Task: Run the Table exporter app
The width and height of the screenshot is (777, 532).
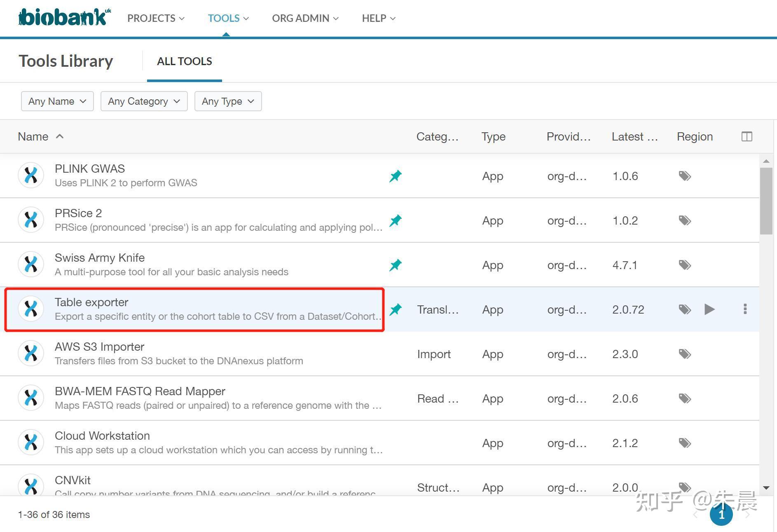Action: [709, 309]
